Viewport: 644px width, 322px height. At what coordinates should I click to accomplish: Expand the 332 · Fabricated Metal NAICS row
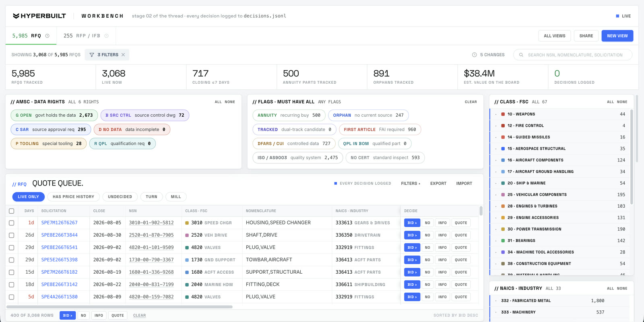coord(560,301)
